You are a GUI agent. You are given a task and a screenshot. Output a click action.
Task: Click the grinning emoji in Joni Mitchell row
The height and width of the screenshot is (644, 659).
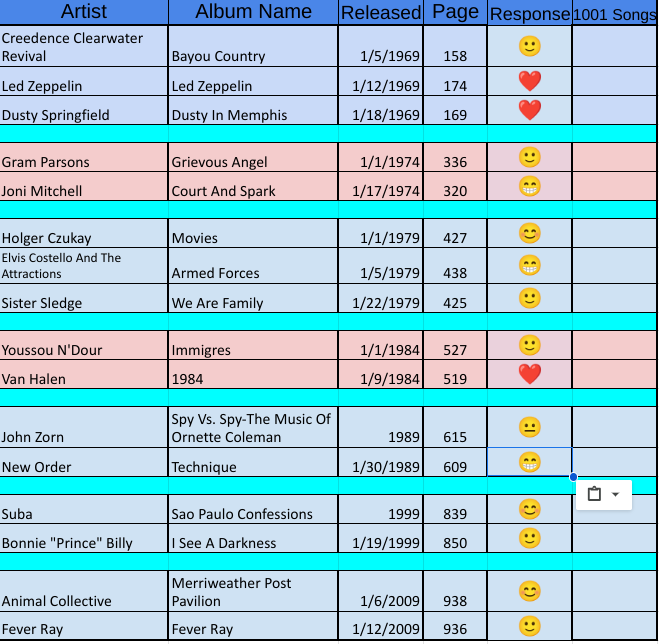pos(530,186)
